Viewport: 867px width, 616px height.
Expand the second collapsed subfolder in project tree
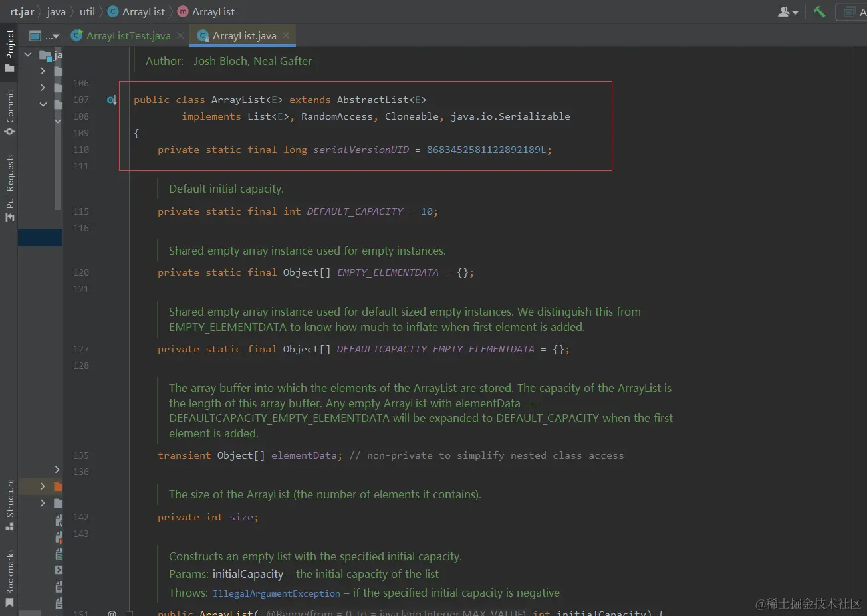point(43,88)
